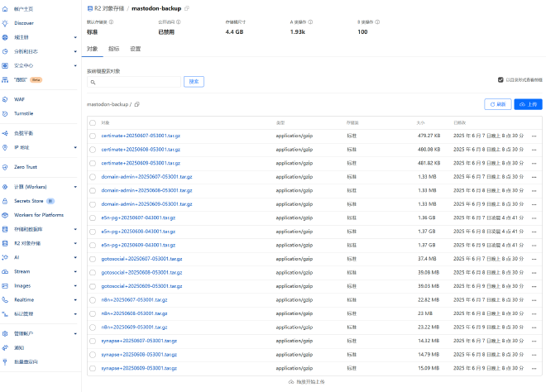This screenshot has height=392, width=546.
Task: Open Zero Trust in the sidebar
Action: tap(26, 167)
